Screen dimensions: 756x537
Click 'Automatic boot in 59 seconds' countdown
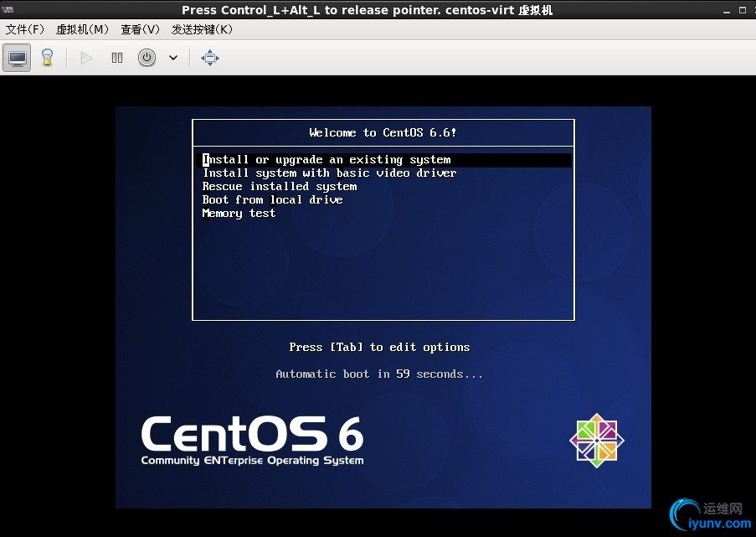379,374
